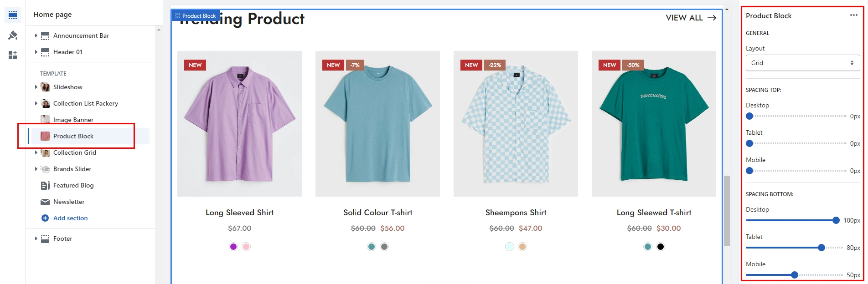The image size is (868, 284).
Task: Select the Brands Slider section
Action: tap(72, 169)
